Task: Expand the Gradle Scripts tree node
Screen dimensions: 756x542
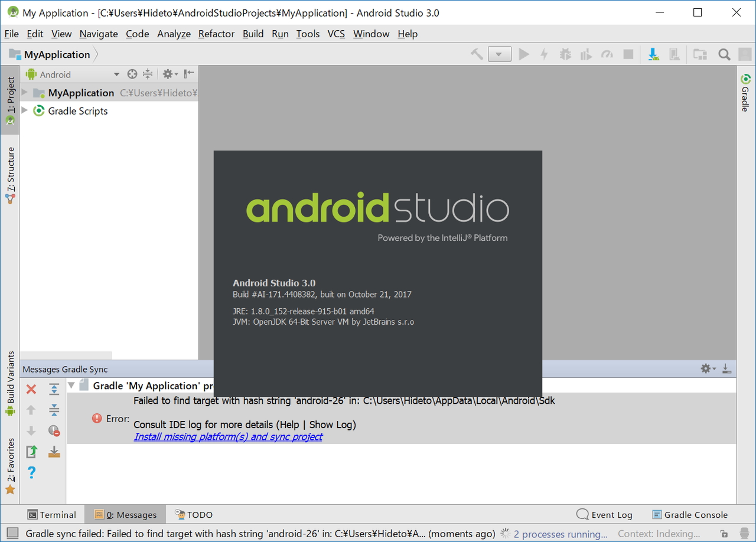Action: [25, 110]
